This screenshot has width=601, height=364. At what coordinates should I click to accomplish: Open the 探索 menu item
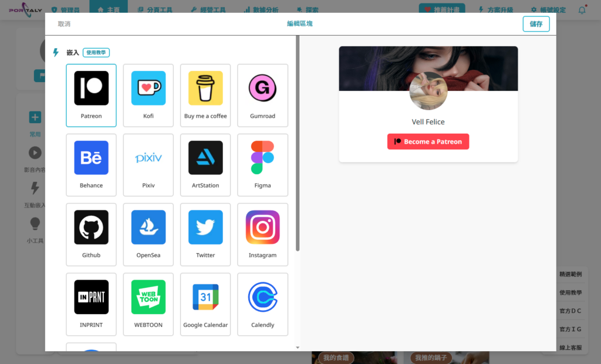(x=308, y=10)
